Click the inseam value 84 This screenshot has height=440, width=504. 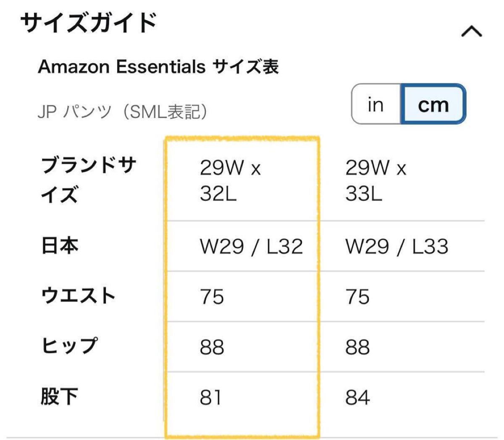[x=357, y=397]
